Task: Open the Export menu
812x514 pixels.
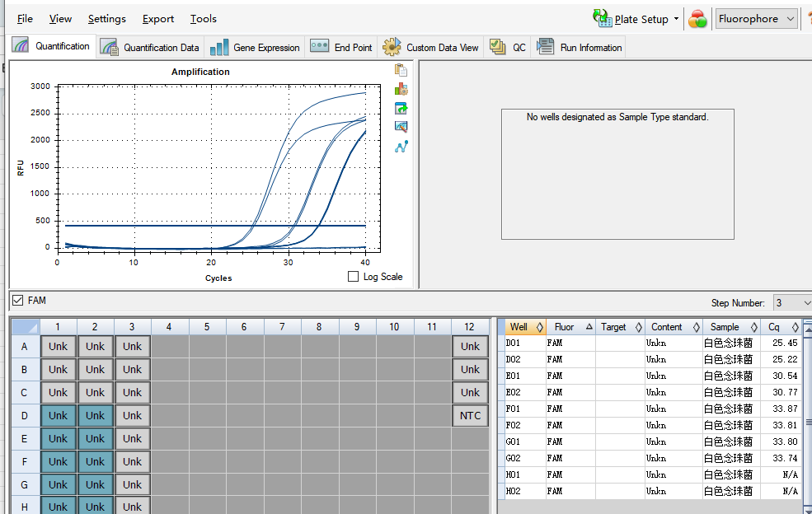Action: click(158, 19)
